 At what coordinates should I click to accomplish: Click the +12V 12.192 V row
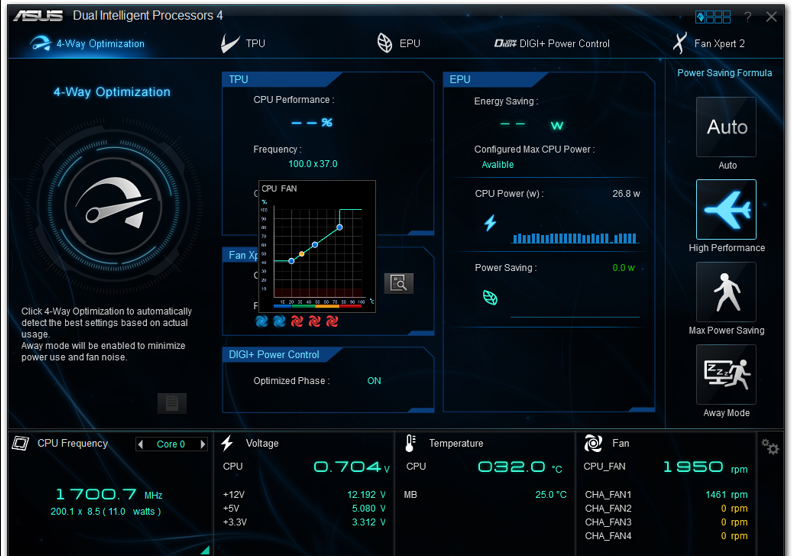[x=304, y=494]
